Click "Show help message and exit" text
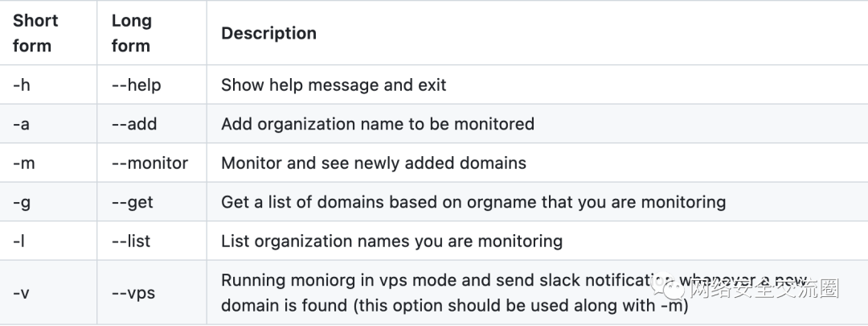 click(334, 85)
